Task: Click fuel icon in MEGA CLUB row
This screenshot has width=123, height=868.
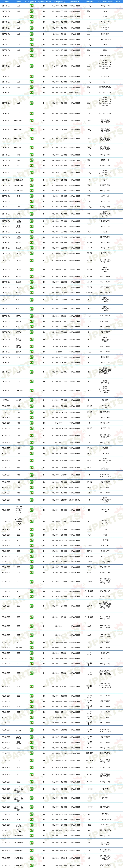Action: tap(32, 400)
